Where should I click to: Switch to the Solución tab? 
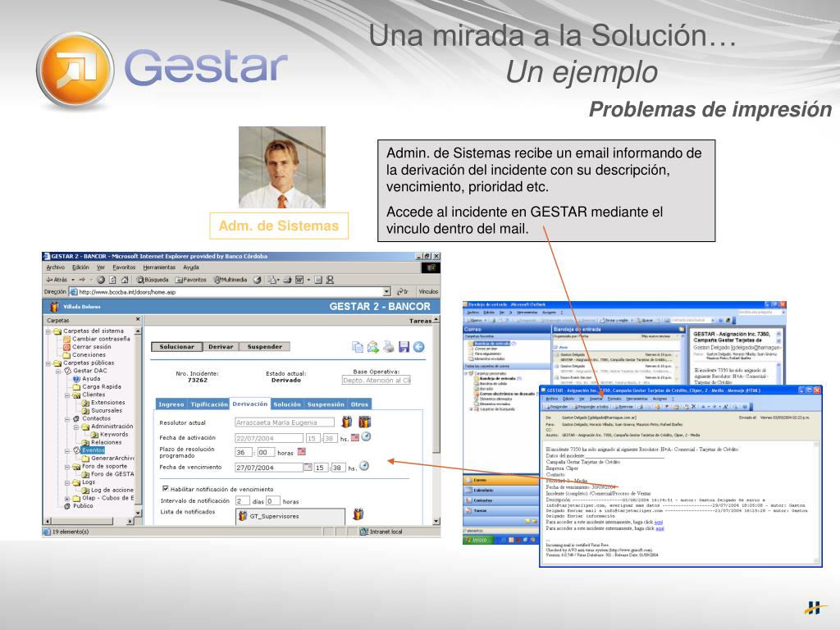click(287, 404)
